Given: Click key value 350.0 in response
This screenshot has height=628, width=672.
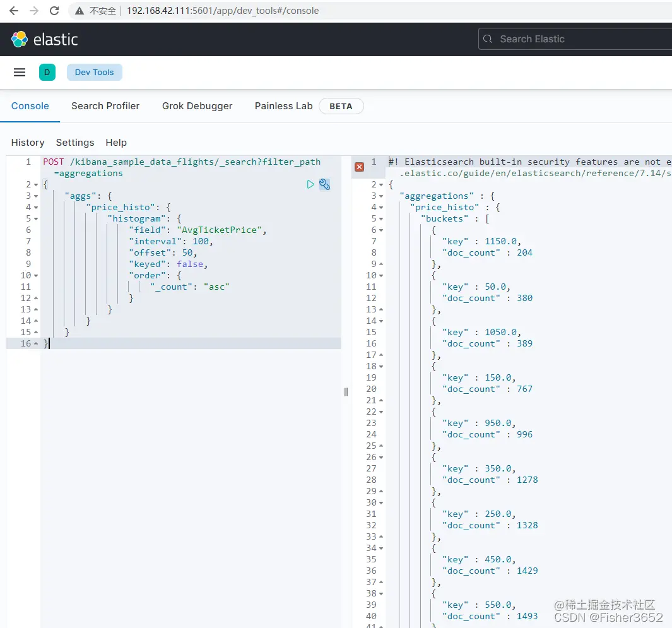Looking at the screenshot, I should [498, 468].
